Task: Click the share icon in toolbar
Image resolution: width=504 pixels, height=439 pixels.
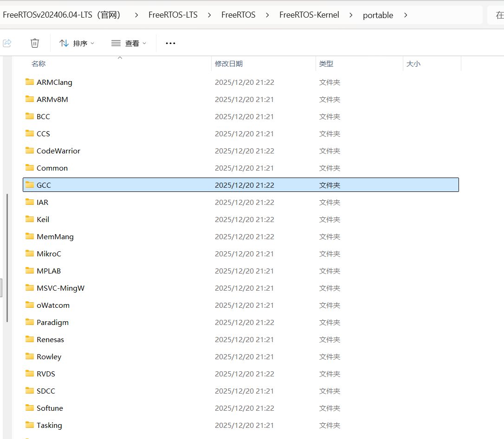Action: 7,43
